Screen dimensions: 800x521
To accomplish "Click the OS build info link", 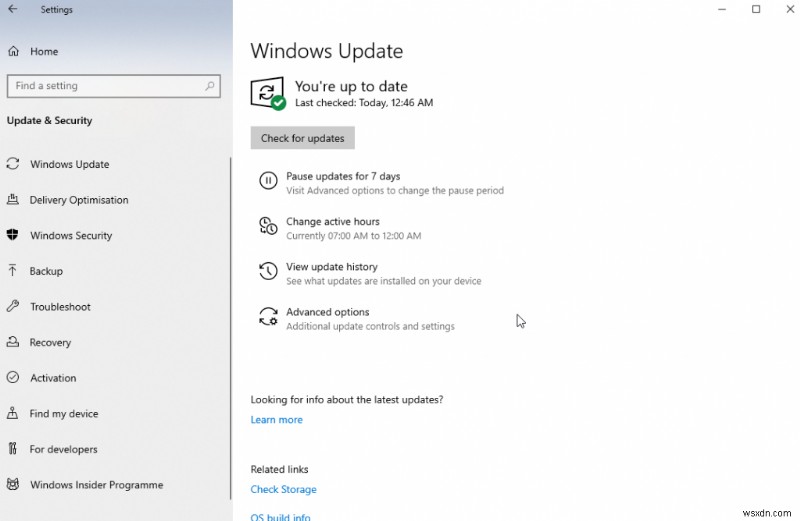I will [280, 516].
